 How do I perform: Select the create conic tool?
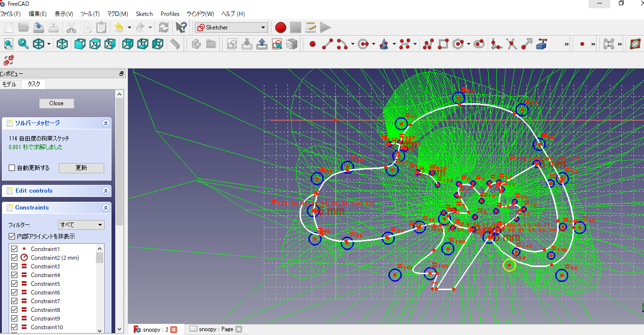click(x=384, y=44)
